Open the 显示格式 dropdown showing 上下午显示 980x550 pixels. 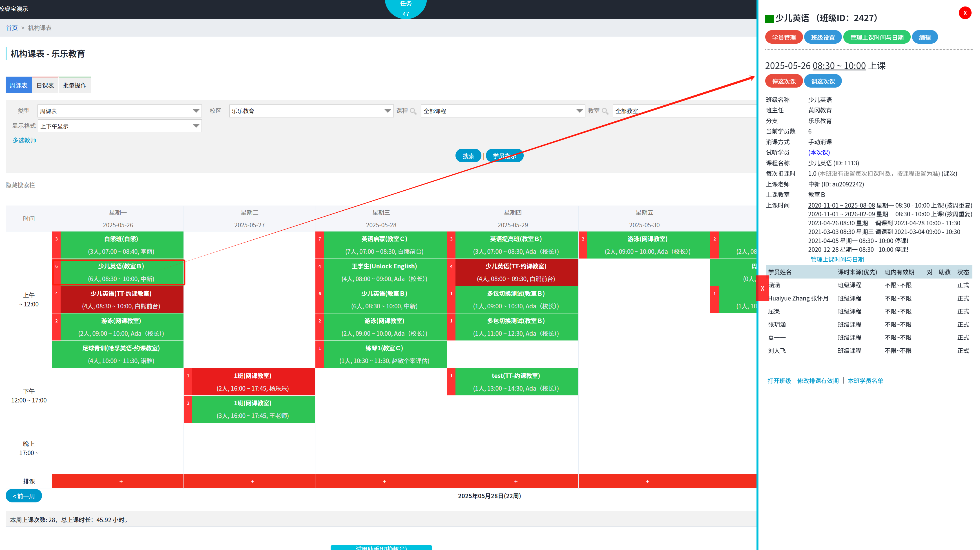tap(120, 126)
